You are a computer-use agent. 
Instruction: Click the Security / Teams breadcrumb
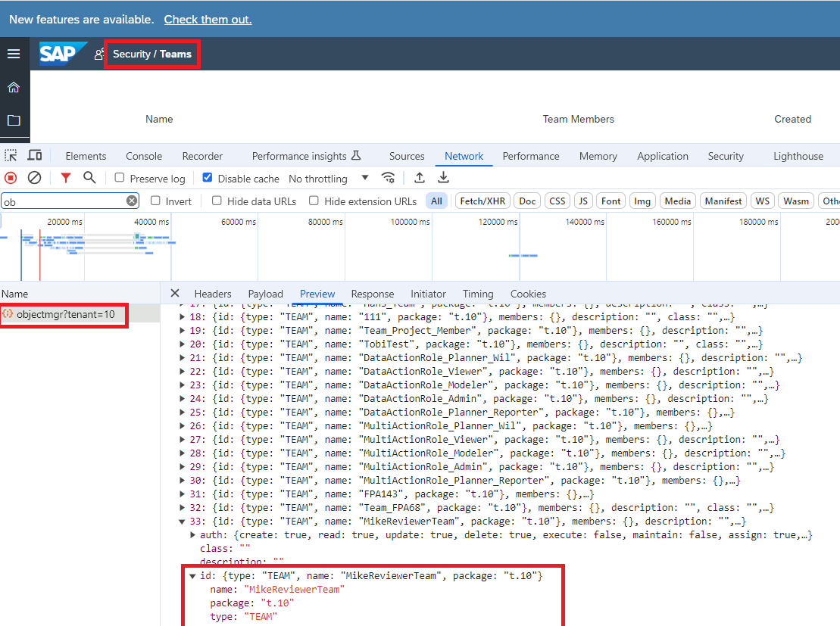(x=152, y=54)
